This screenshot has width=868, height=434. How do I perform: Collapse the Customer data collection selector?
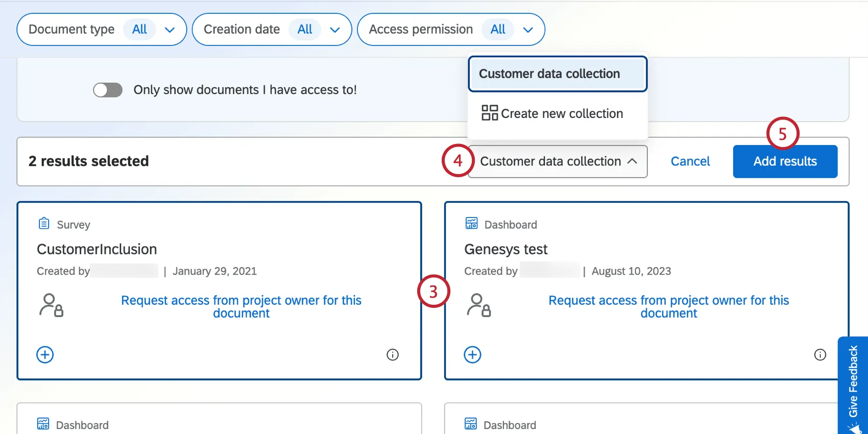coord(558,161)
